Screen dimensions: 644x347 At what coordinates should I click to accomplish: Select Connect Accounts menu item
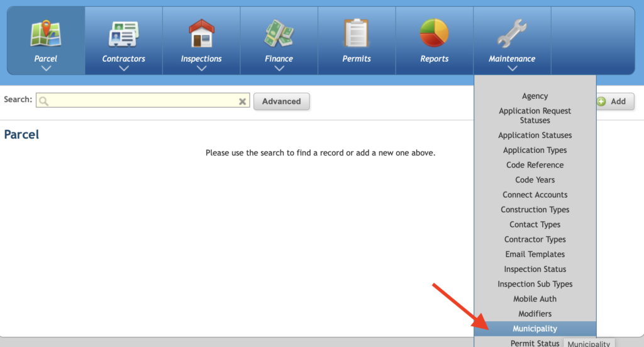tap(535, 195)
